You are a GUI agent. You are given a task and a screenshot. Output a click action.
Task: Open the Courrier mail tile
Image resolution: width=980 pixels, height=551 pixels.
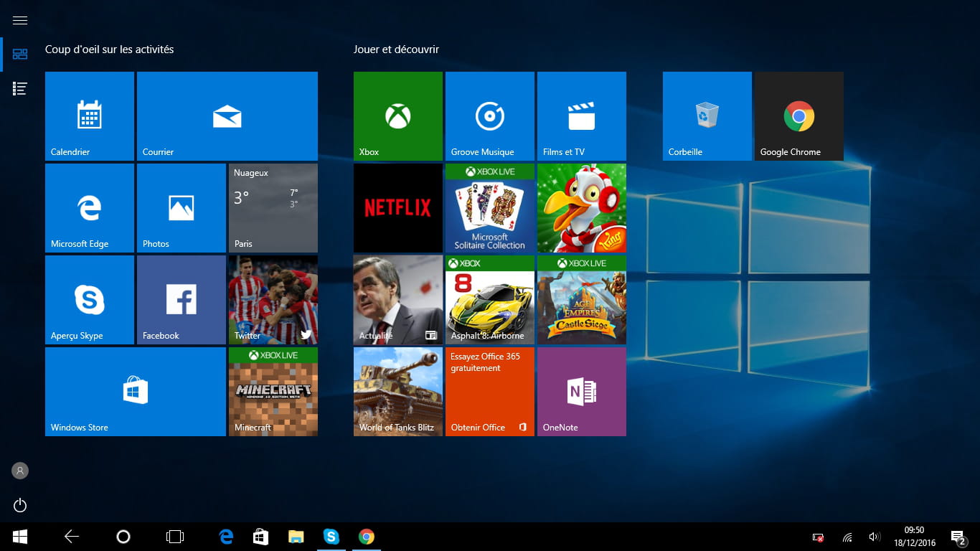click(x=227, y=116)
